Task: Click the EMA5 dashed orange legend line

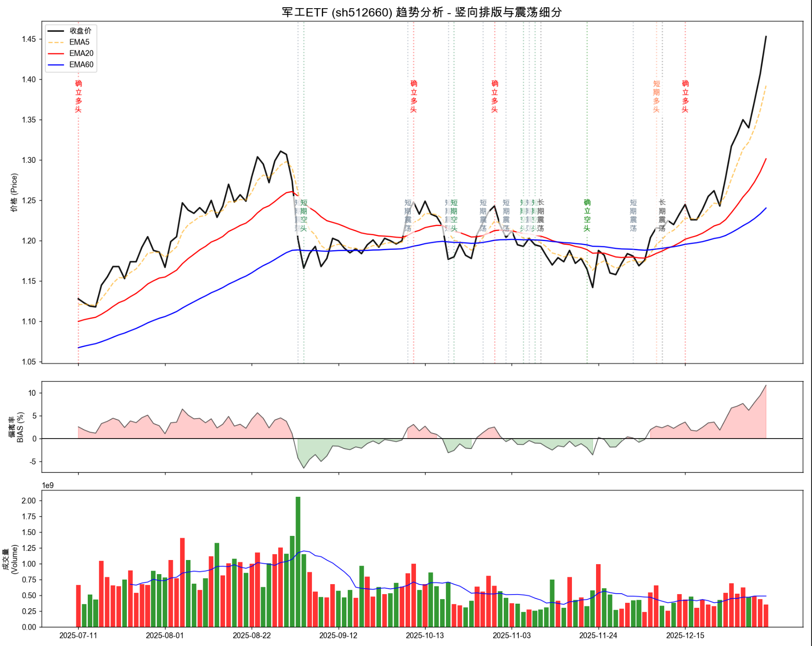Action: tap(56, 42)
